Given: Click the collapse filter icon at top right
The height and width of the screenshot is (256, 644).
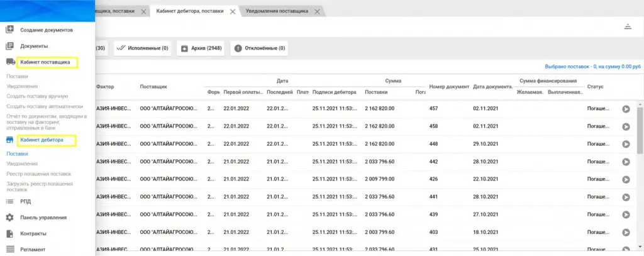Looking at the screenshot, I should (627, 26).
